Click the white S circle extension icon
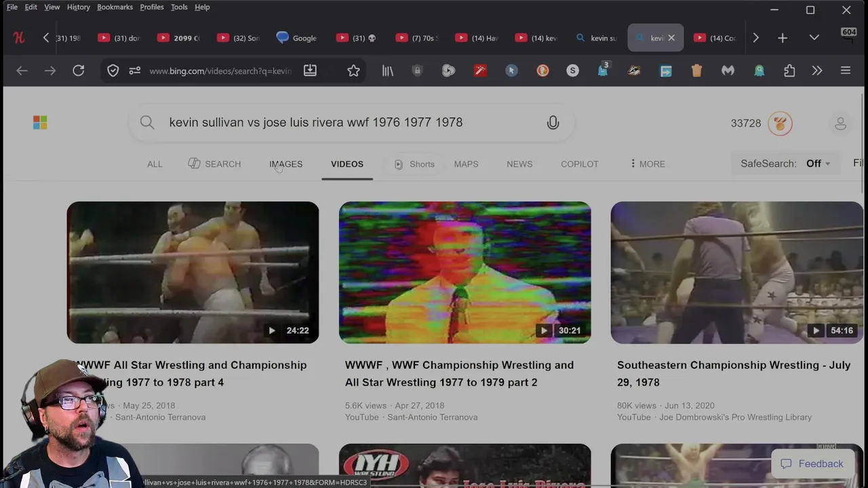Screen dimensions: 868x488 pyautogui.click(x=573, y=70)
